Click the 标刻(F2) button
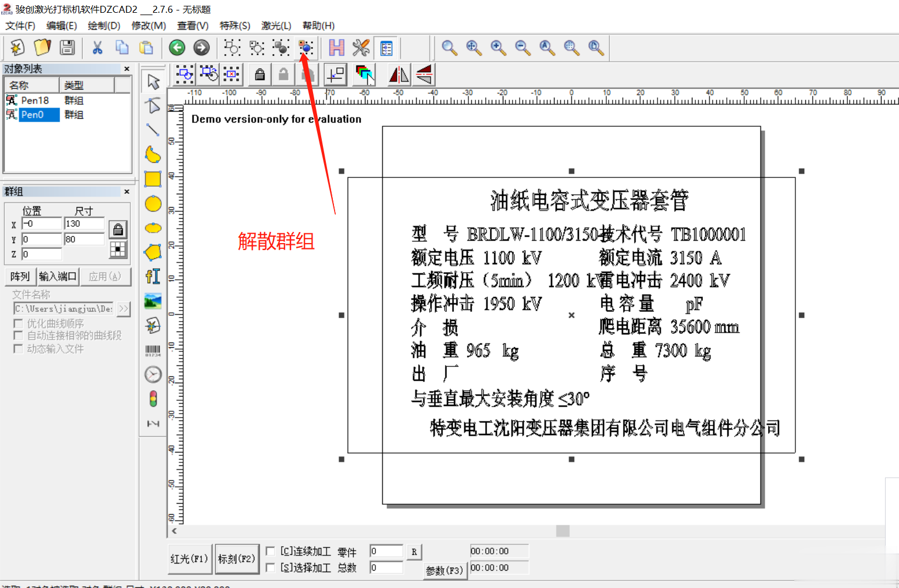 pos(237,559)
